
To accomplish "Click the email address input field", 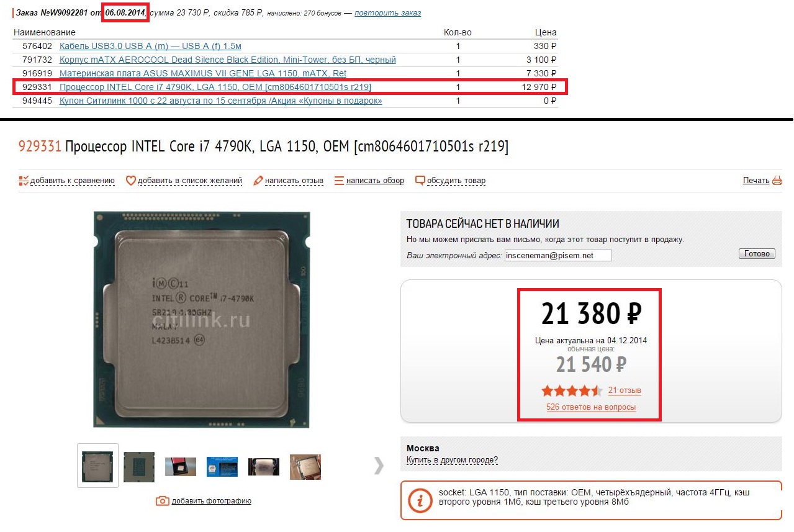I will click(x=558, y=255).
